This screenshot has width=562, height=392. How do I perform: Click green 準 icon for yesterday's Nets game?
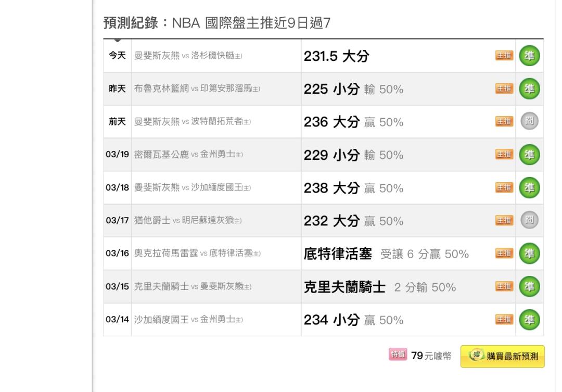click(529, 88)
